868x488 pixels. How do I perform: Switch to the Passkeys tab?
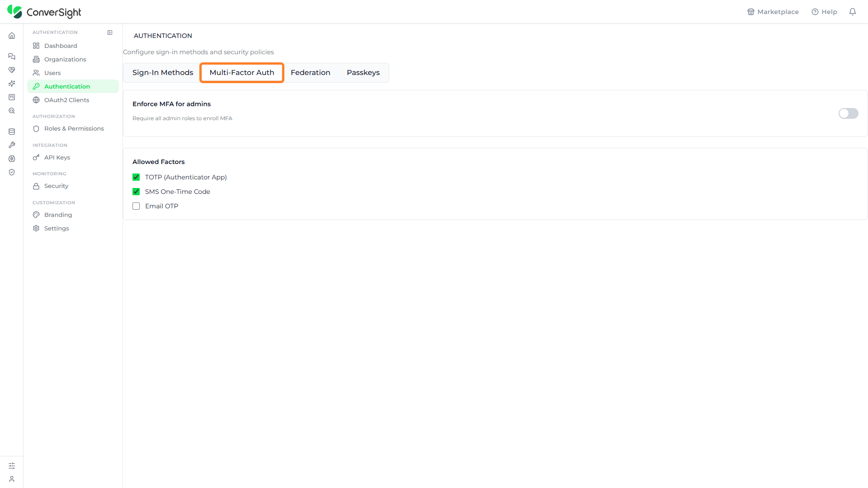coord(363,73)
